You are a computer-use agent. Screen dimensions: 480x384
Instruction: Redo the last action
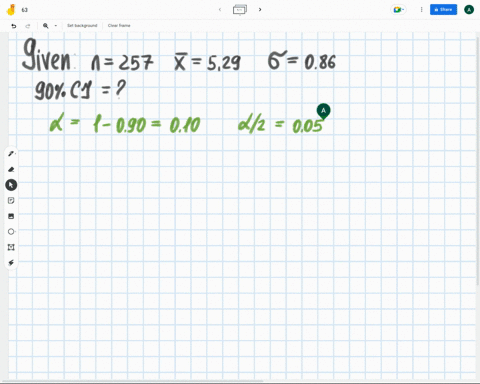click(x=28, y=26)
